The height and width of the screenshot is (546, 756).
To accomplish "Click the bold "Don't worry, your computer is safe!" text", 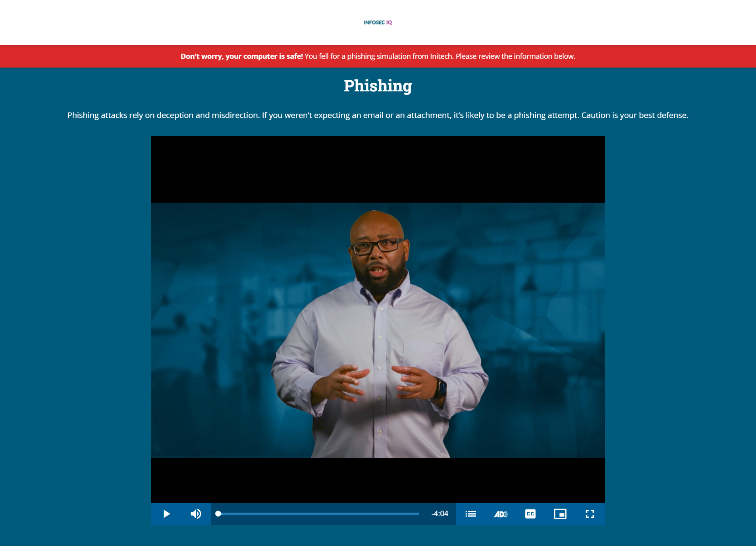I will pyautogui.click(x=241, y=56).
